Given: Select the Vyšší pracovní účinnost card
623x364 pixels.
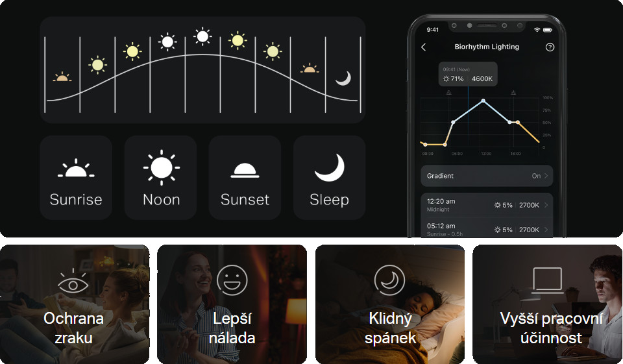Looking at the screenshot, I should (x=548, y=304).
